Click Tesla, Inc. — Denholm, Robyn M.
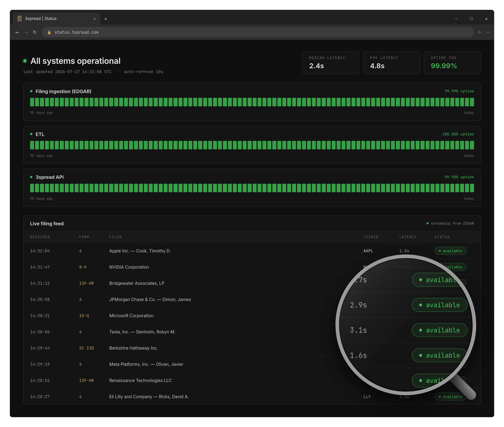504x427 pixels. click(x=142, y=332)
